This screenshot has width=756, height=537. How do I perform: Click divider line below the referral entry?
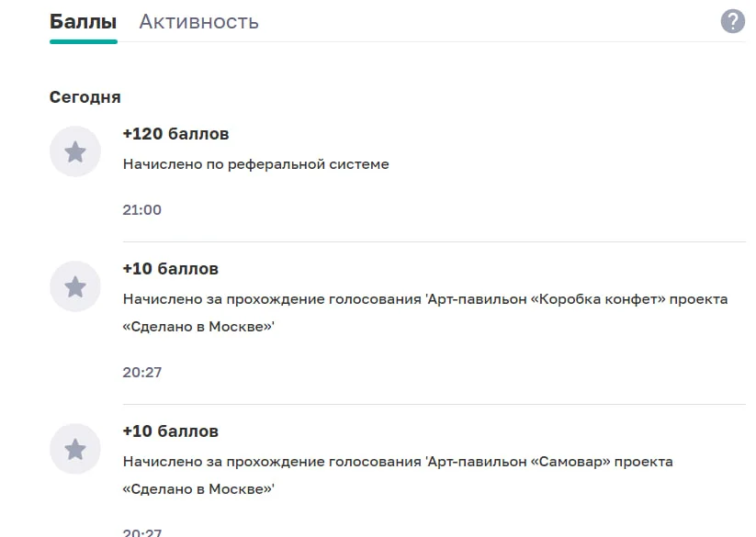[434, 241]
